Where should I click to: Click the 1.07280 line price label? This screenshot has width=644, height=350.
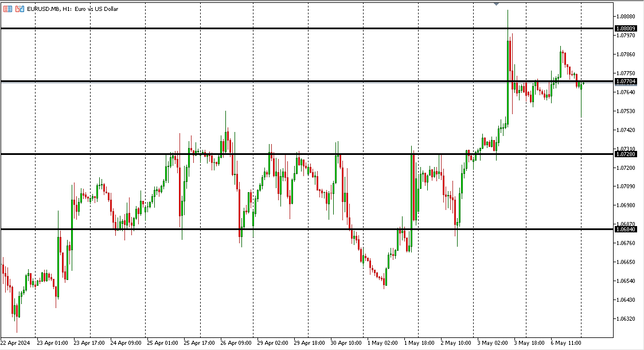(626, 154)
